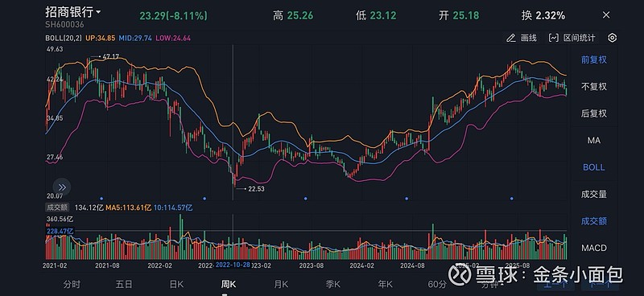Viewport: 644px width, 296px height.
Task: Click the 47.17 peak price annotation
Action: click(x=110, y=56)
